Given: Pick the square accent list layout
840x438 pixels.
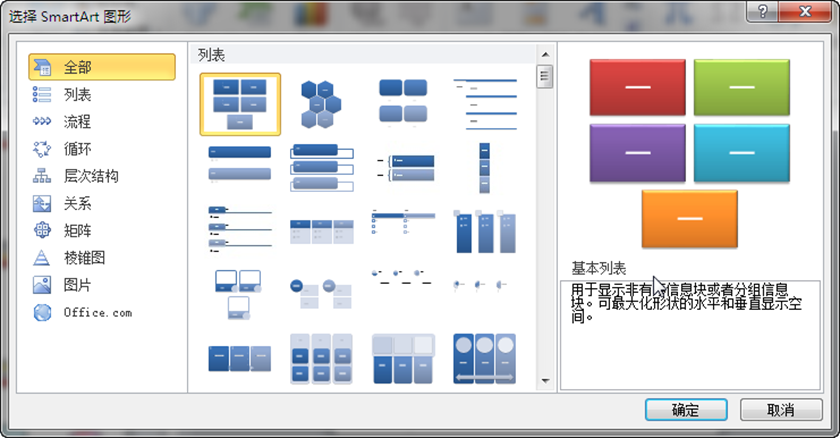Looking at the screenshot, I should click(403, 222).
